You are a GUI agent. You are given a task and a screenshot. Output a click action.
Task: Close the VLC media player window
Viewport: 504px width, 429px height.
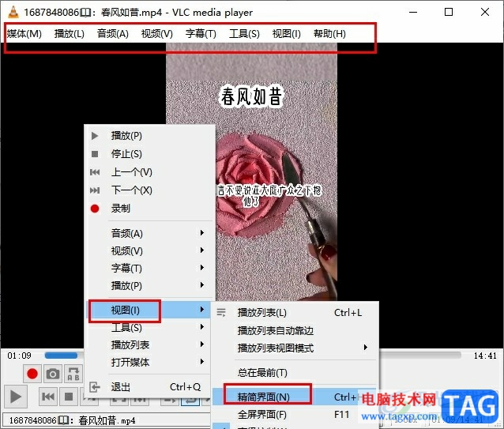485,12
